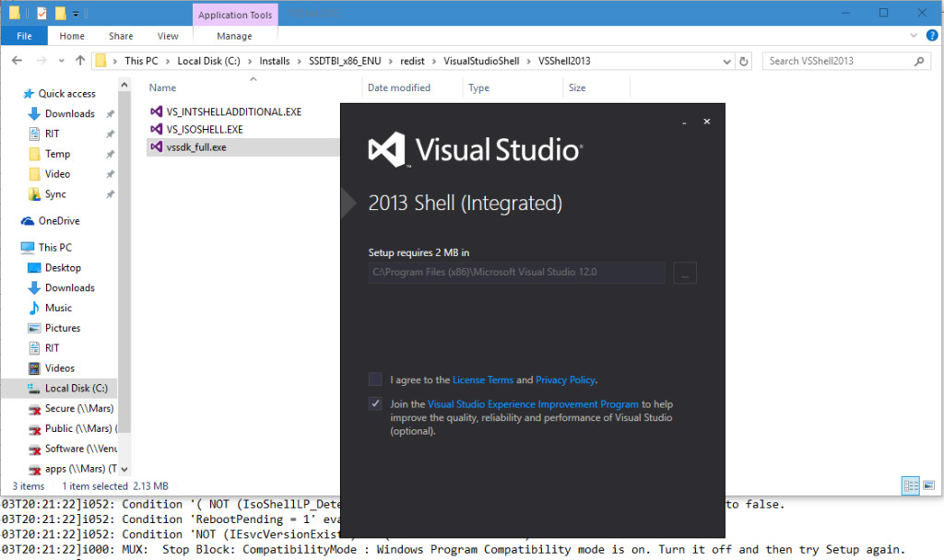Sort by the Size column header
This screenshot has height=560, width=944.
pyautogui.click(x=577, y=87)
